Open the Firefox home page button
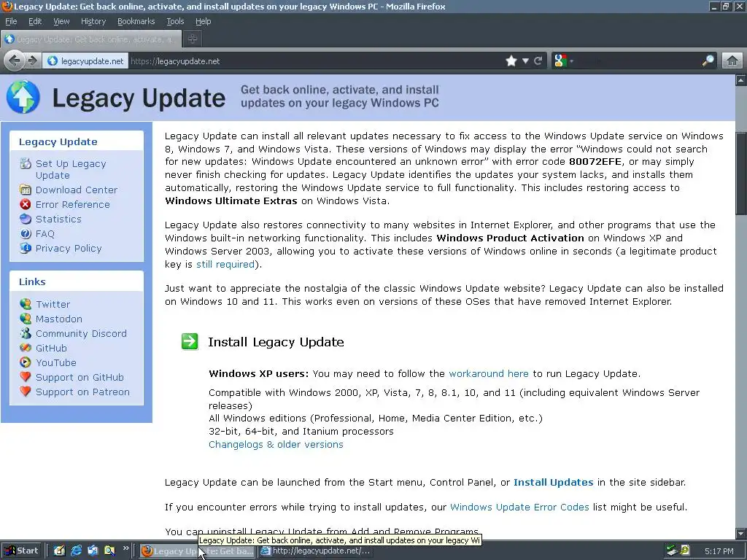Viewport: 747px width, 560px height. [x=732, y=61]
